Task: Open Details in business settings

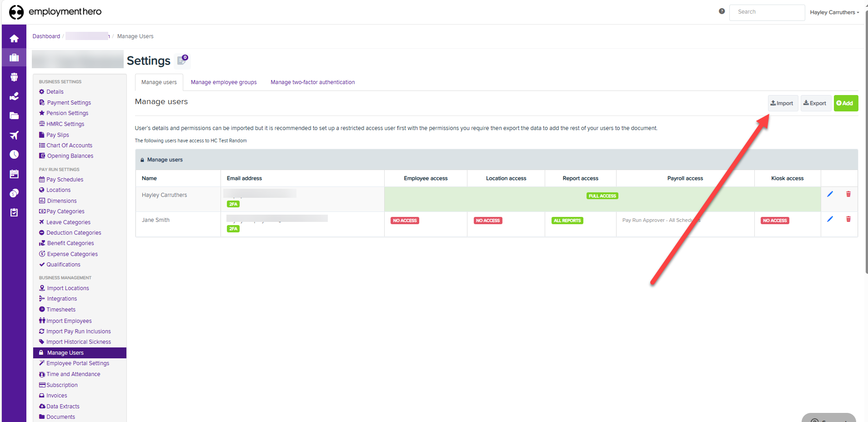Action: click(51, 92)
